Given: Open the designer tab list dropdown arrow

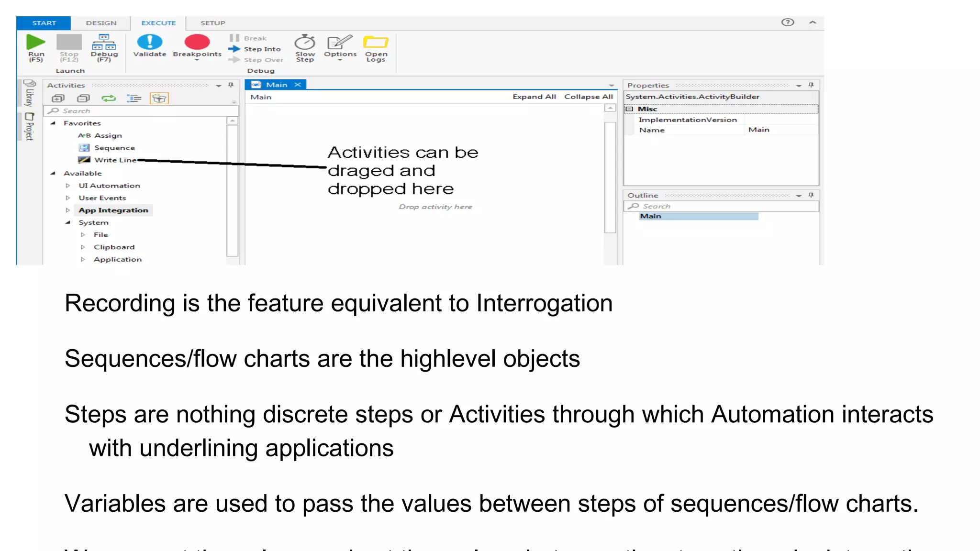Looking at the screenshot, I should point(611,86).
